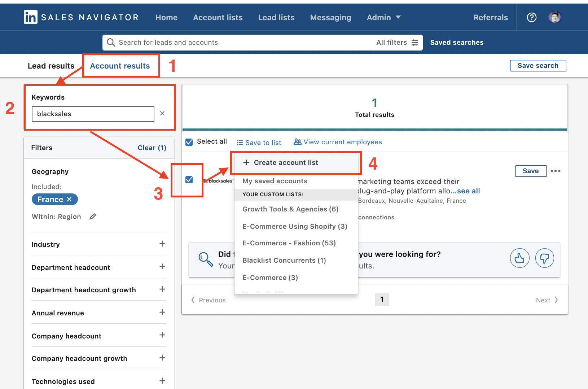Select page 1 in pagination
Image resolution: width=588 pixels, height=389 pixels.
382,300
